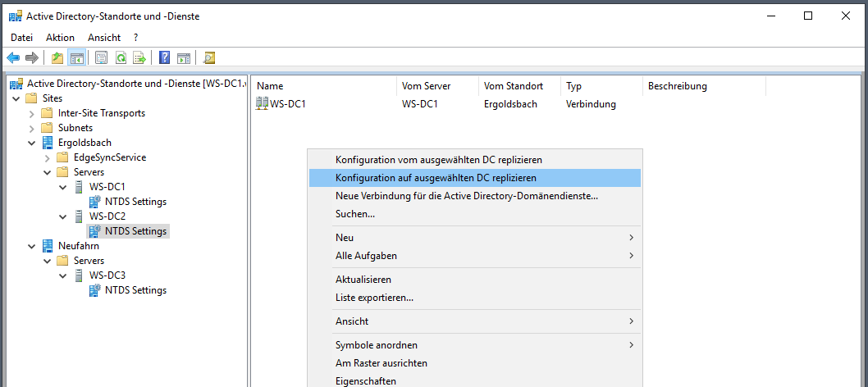Collapse Servers under Neufahrn
This screenshot has width=868, height=387.
point(47,261)
